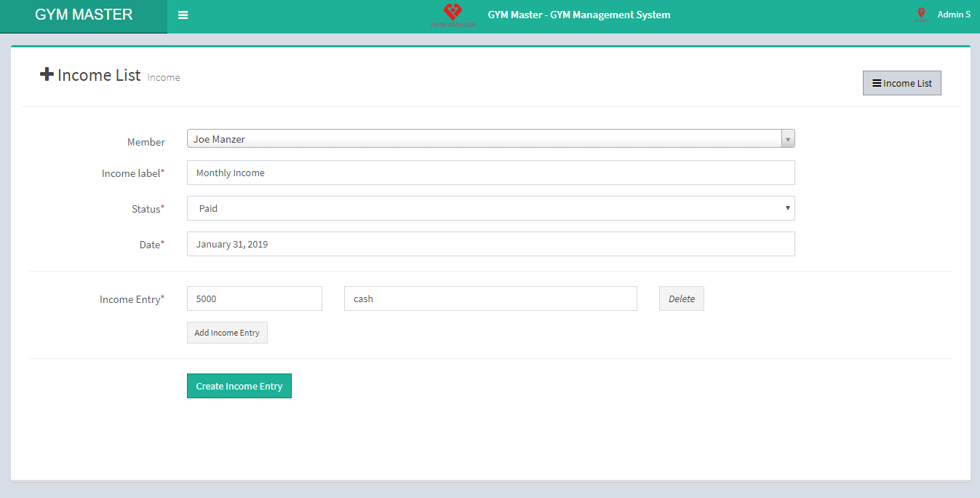Click the Income Entry field caption

(131, 299)
